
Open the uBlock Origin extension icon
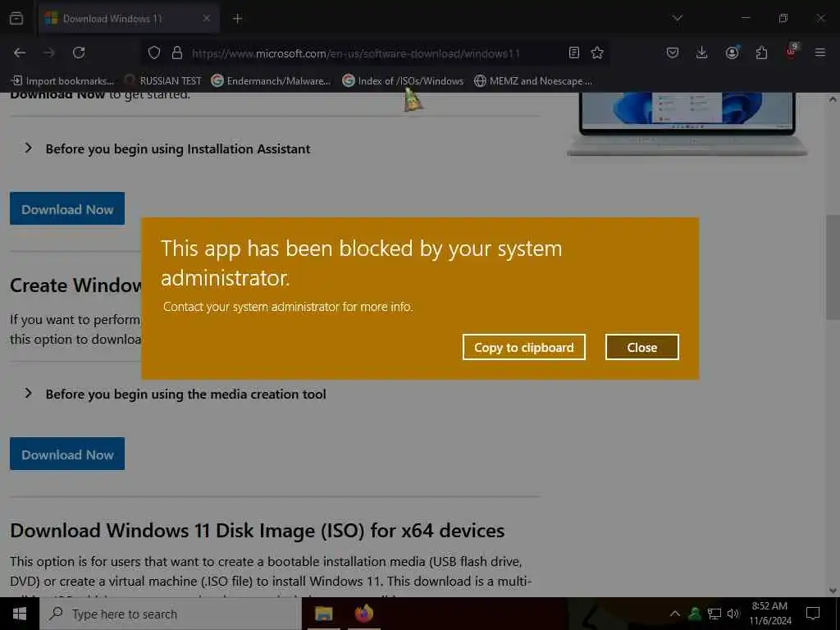tap(792, 52)
